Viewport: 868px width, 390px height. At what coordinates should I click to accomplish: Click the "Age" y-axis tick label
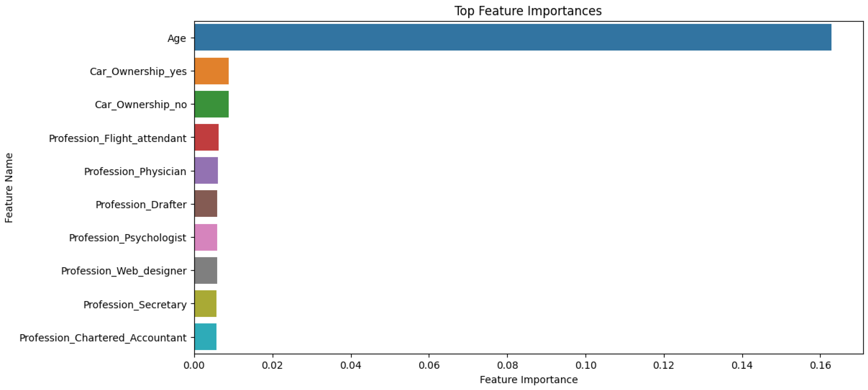click(x=177, y=38)
